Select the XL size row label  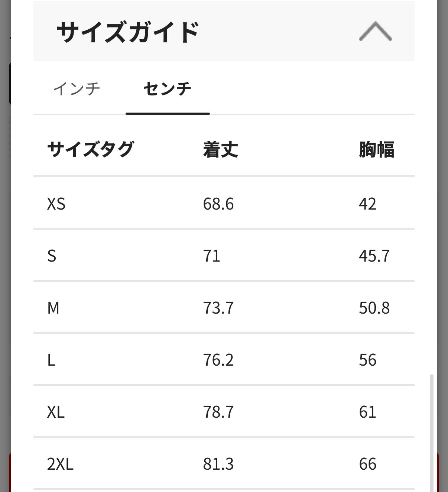56,412
